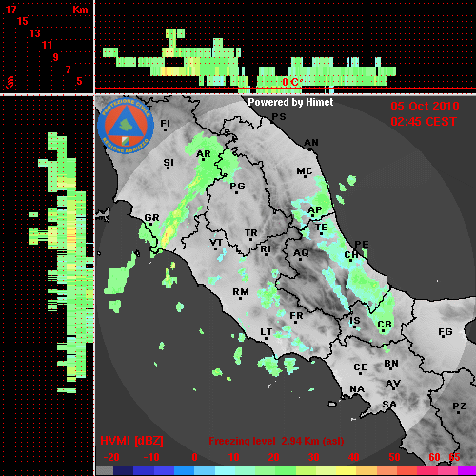
Task: Click the 10 dBZ scale value
Action: [234, 457]
